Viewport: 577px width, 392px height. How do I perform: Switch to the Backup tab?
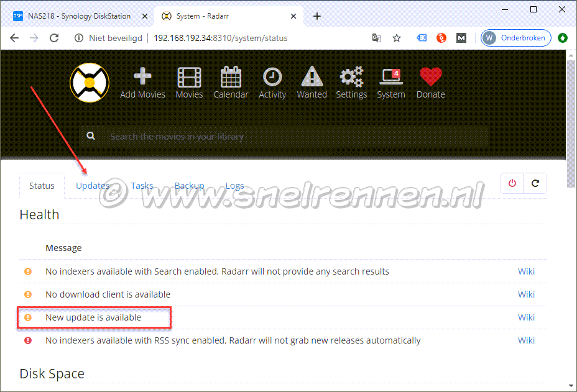coord(189,186)
